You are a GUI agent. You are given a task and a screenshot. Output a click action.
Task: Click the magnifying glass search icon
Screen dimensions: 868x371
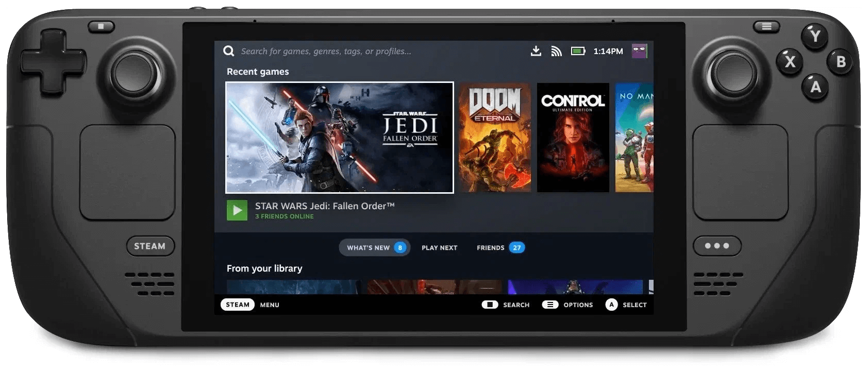228,51
